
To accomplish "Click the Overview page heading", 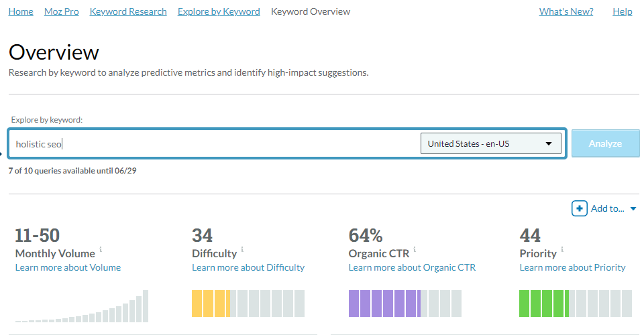I will pos(54,52).
